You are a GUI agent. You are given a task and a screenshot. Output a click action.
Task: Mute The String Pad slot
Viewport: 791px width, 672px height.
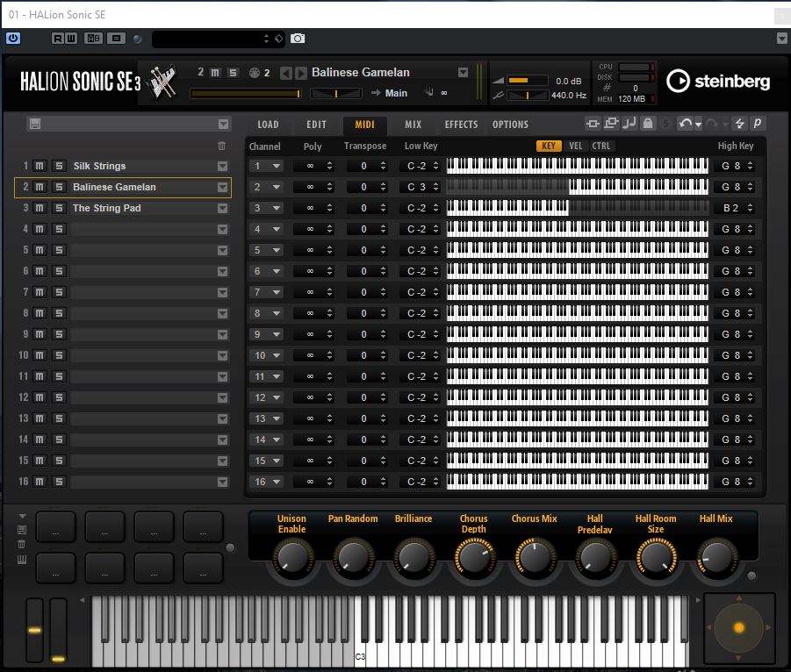(x=40, y=208)
